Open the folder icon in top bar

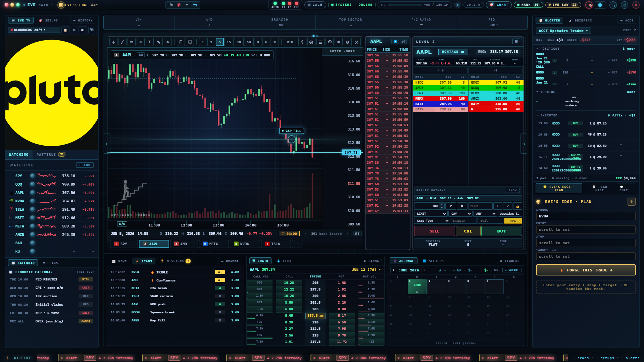click(195, 5)
